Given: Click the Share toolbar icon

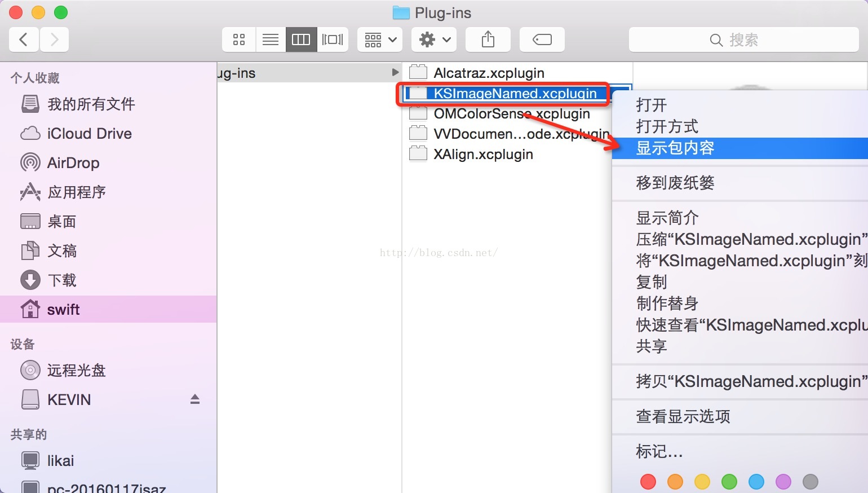Looking at the screenshot, I should (x=488, y=39).
